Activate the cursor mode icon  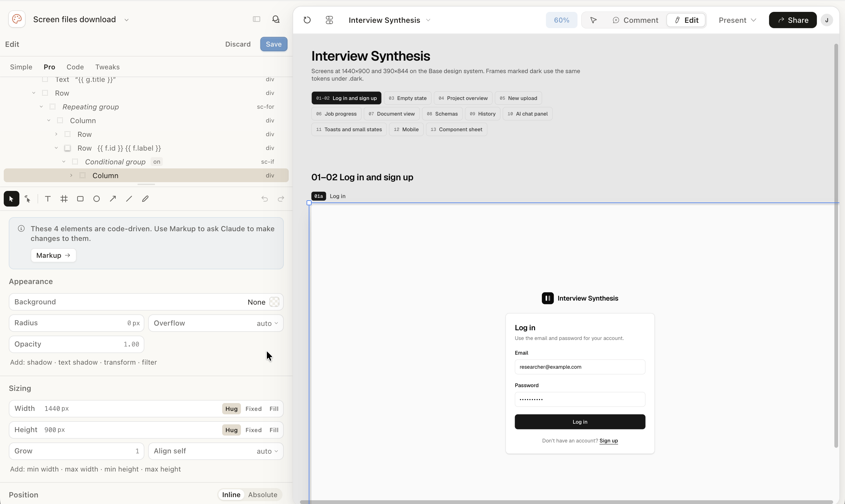coord(593,20)
